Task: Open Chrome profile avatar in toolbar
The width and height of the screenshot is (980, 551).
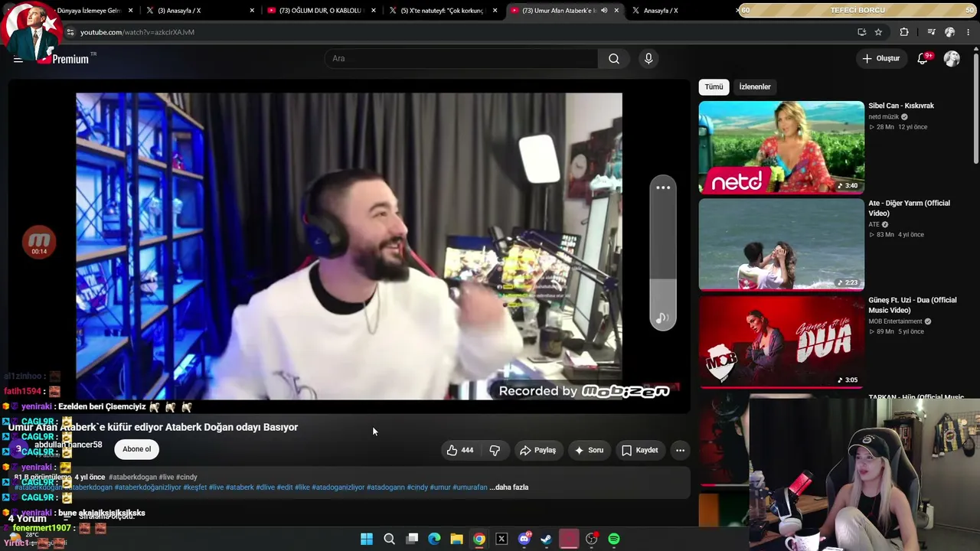Action: click(950, 32)
